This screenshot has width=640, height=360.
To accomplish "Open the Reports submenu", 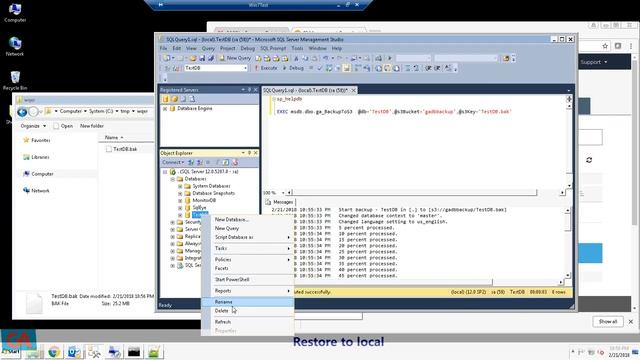I will point(247,291).
